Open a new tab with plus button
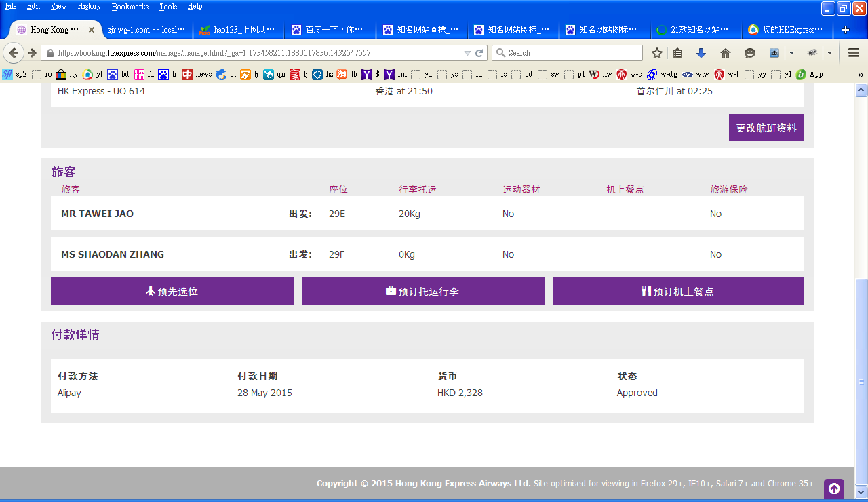The image size is (868, 502). (x=846, y=30)
